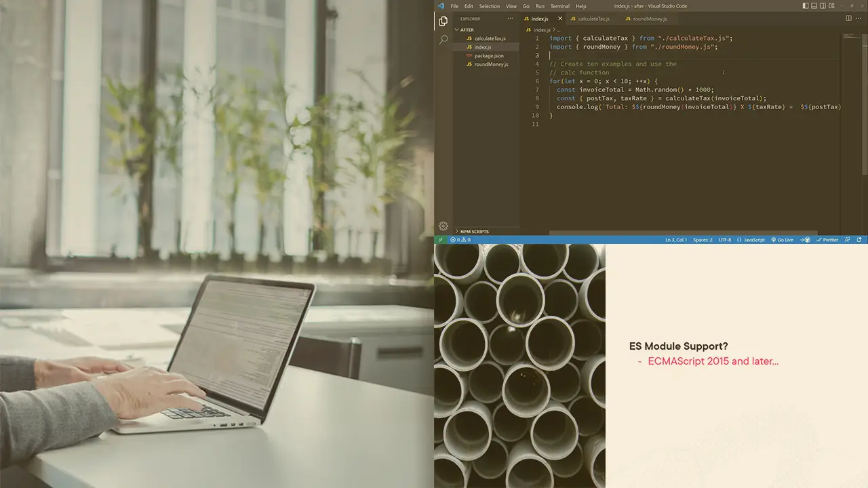Viewport: 868px width, 488px height.
Task: Click the VS Code logo in title bar
Action: point(441,5)
